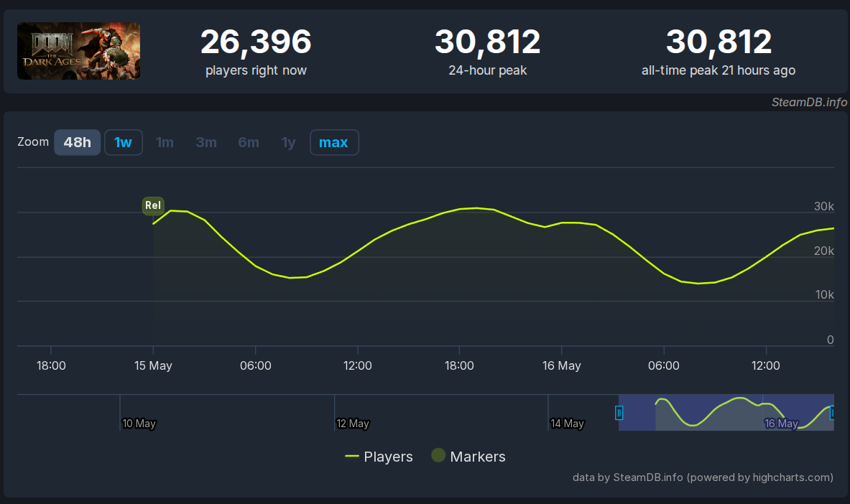Screen dimensions: 850x504
Task: Grab the left navigator range handle
Action: (x=619, y=413)
